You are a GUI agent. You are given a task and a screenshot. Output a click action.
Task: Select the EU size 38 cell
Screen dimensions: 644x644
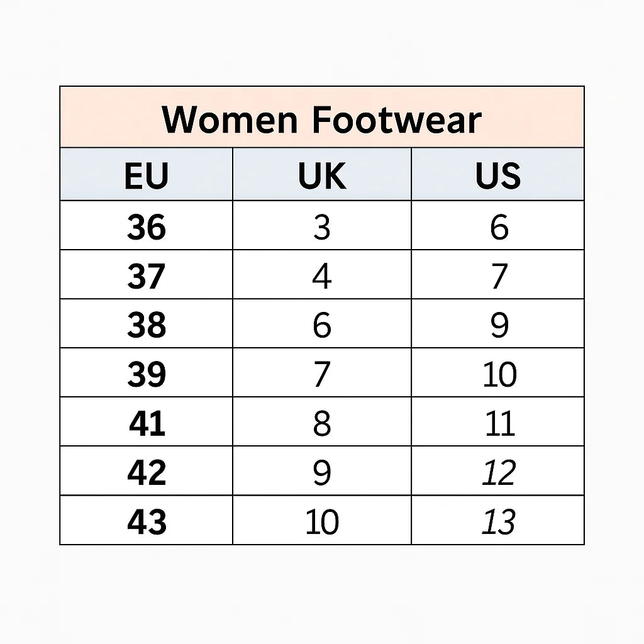pos(147,325)
